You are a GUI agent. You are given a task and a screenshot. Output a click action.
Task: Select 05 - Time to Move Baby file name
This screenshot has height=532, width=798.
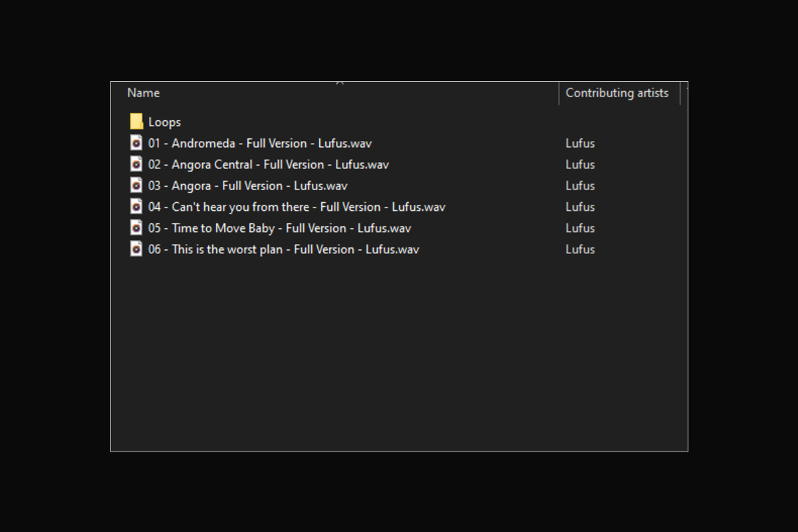tap(279, 228)
